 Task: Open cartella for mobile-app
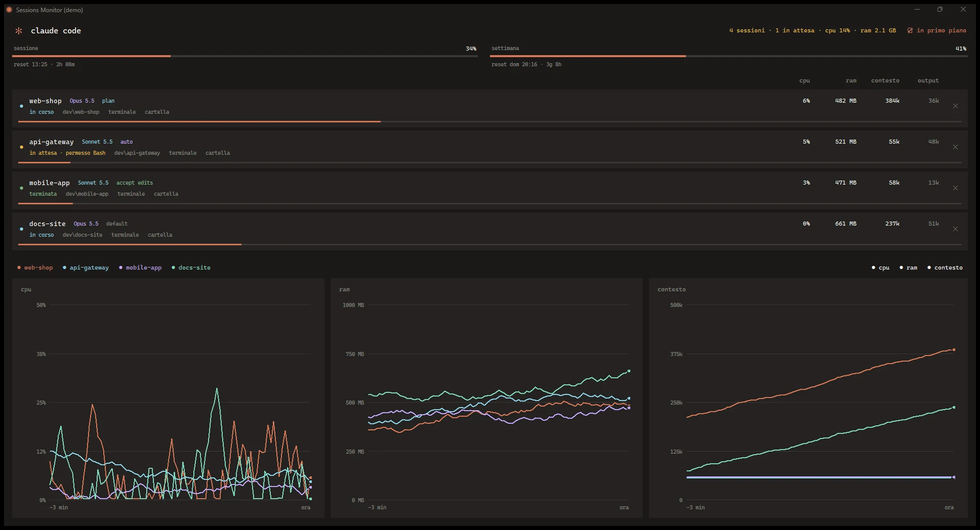pos(166,194)
